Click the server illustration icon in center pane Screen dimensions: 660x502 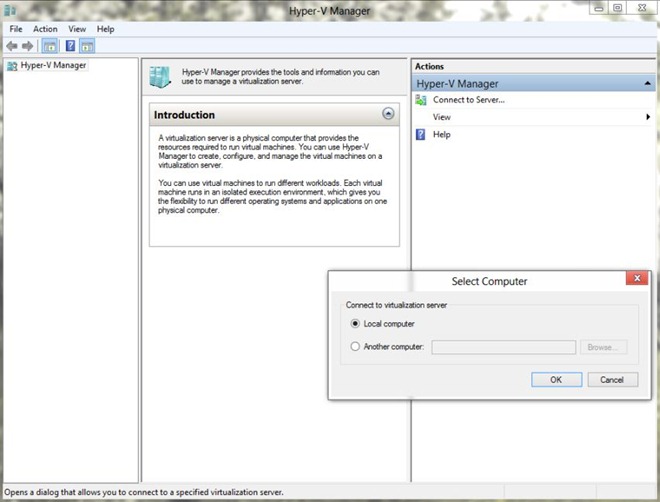click(x=160, y=77)
